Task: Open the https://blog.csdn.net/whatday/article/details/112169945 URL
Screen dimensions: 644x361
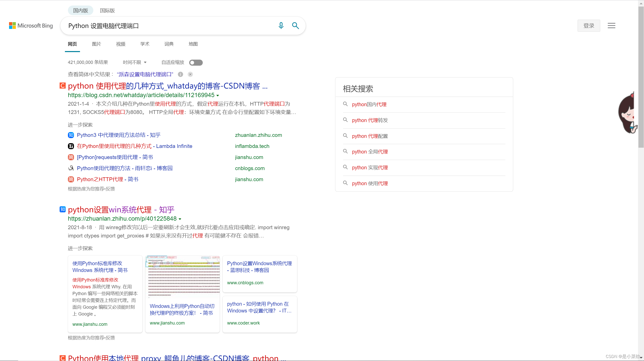Action: coord(141,95)
